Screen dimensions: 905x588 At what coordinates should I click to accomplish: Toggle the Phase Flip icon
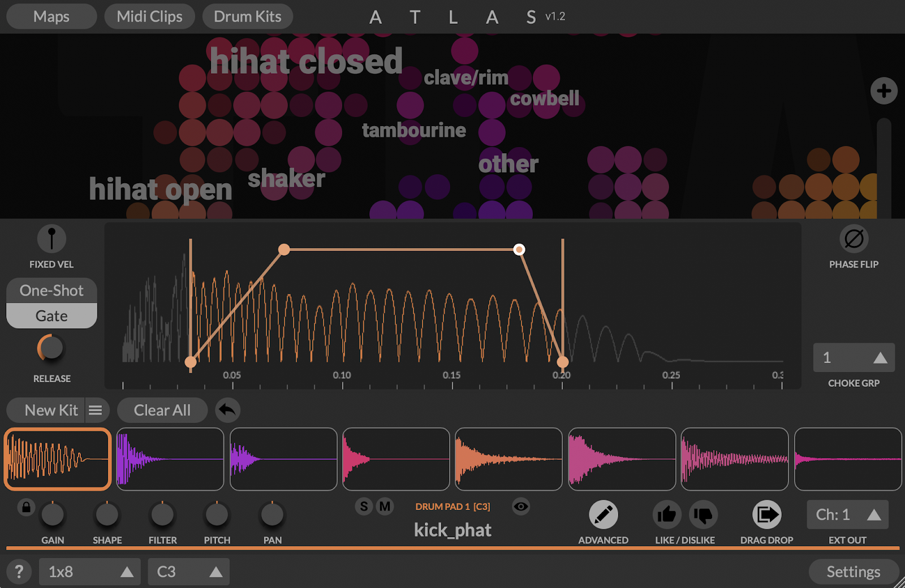coord(854,239)
